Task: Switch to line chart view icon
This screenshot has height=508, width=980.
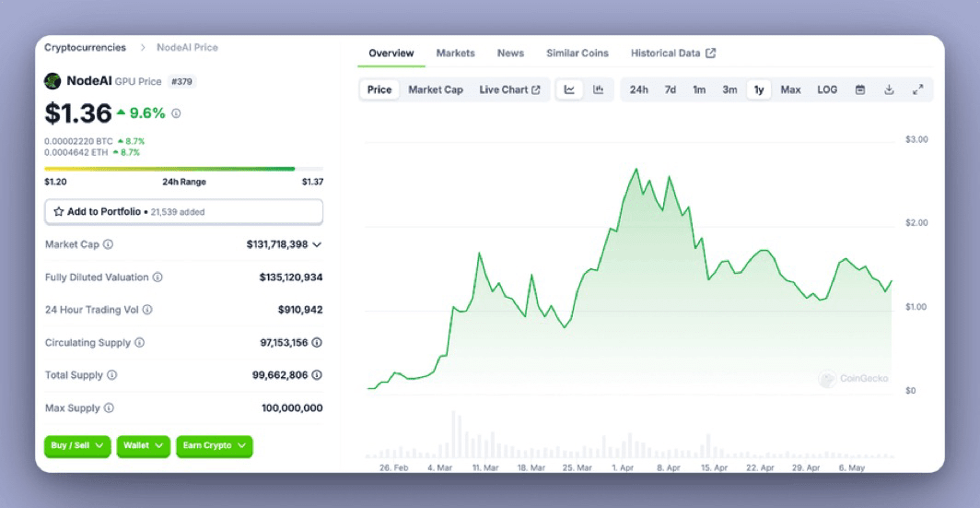Action: click(569, 89)
